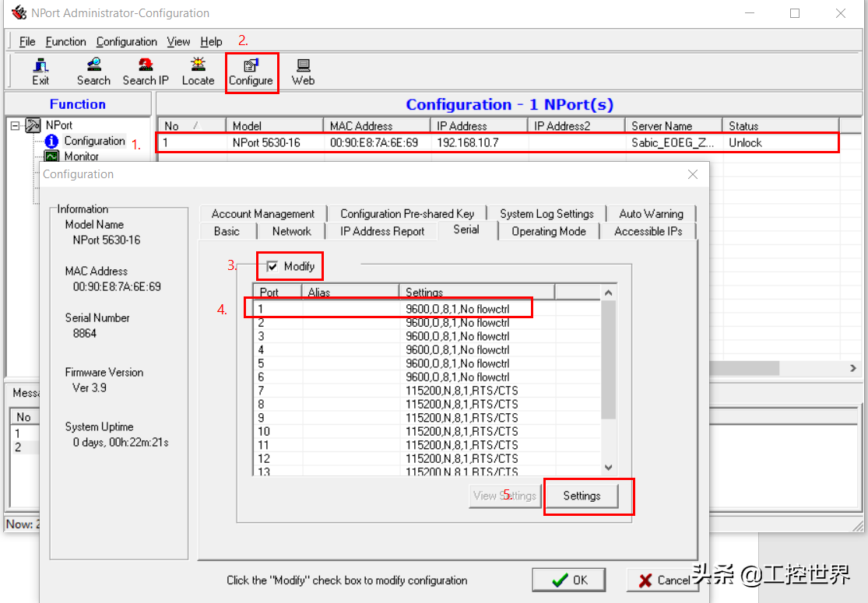Click the Search toolbar icon
This screenshot has height=603, width=868.
coord(93,72)
